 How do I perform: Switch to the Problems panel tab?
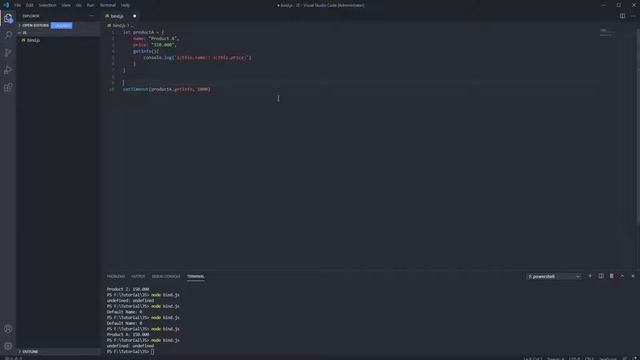click(116, 276)
